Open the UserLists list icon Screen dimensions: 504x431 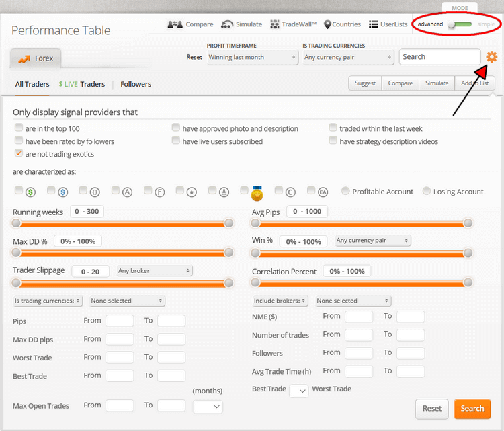[x=373, y=24]
